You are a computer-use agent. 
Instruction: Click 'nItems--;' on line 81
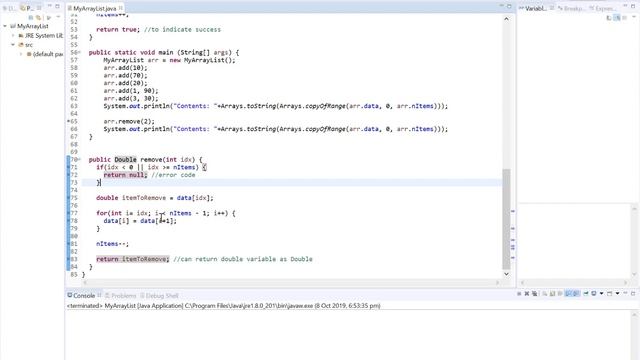tap(112, 244)
